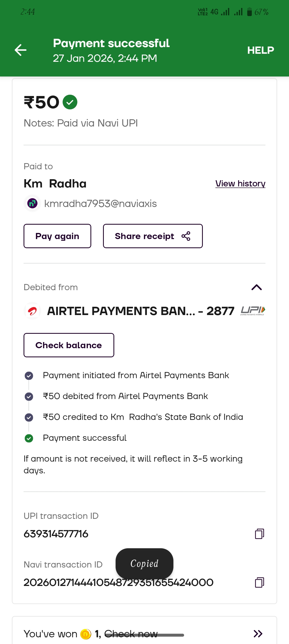Collapse the Debited from section
289x644 pixels.
[x=256, y=287]
